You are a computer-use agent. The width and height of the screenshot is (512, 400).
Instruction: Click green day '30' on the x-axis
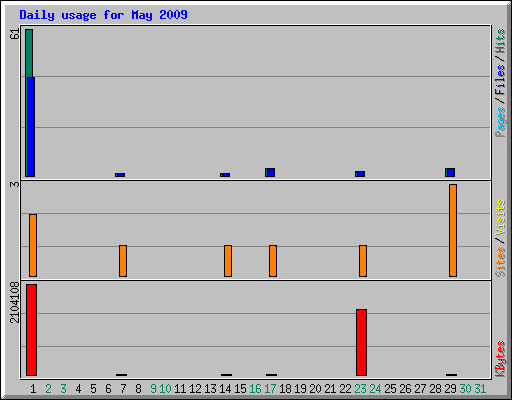(465, 389)
